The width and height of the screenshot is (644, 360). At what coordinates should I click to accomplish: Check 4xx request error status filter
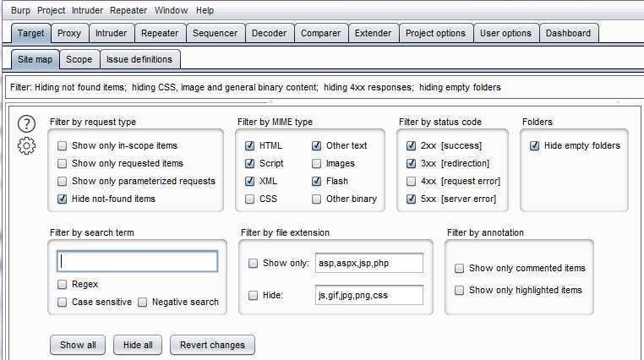[x=411, y=181]
